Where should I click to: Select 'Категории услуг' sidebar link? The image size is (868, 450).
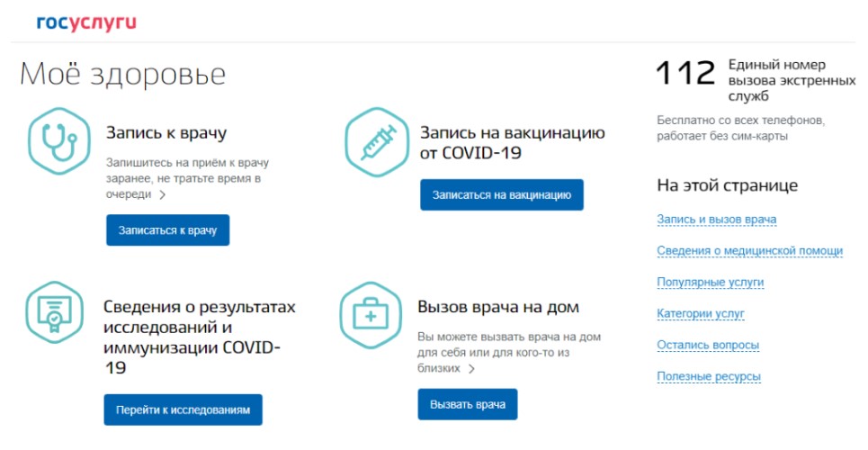(x=700, y=314)
